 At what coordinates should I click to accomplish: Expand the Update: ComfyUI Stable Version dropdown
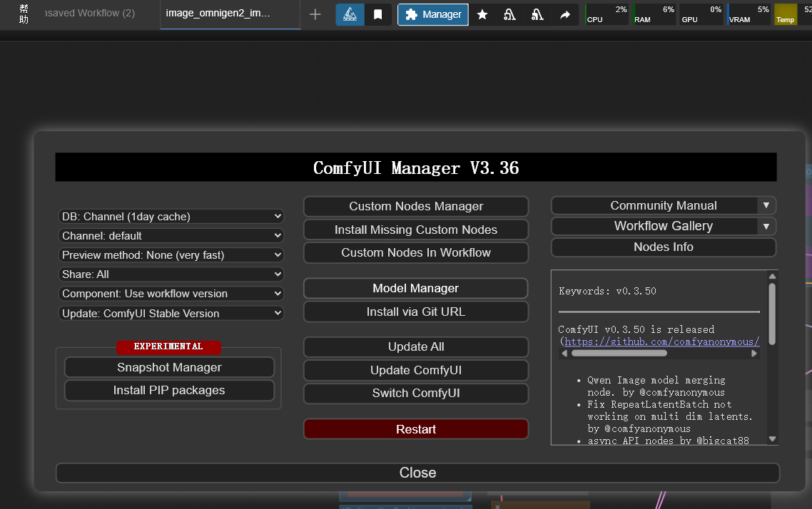(171, 313)
